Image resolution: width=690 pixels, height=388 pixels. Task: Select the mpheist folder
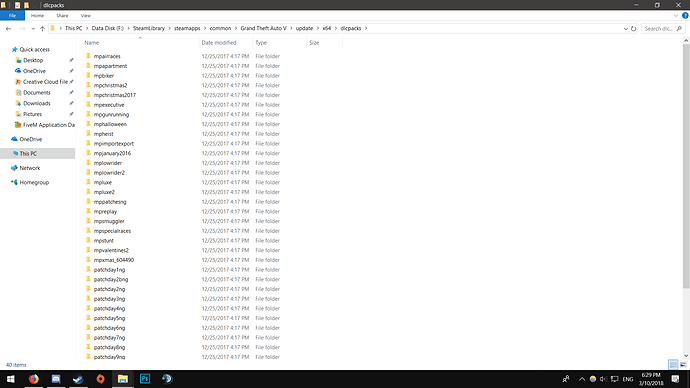click(103, 134)
